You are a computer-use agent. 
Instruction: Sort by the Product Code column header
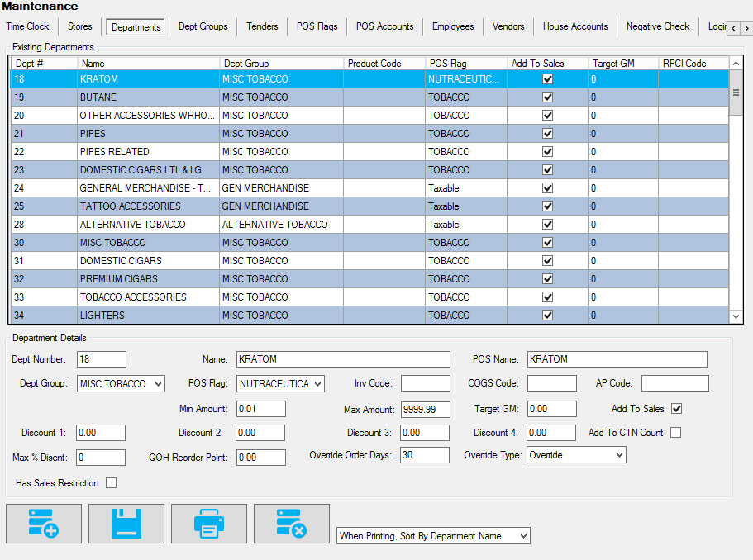point(384,64)
